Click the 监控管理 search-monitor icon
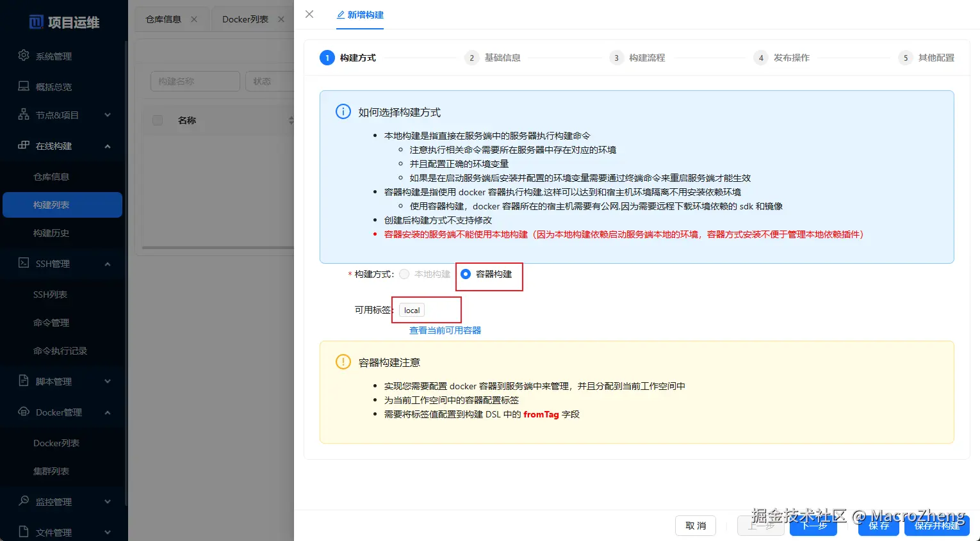This screenshot has height=541, width=980. coord(24,501)
